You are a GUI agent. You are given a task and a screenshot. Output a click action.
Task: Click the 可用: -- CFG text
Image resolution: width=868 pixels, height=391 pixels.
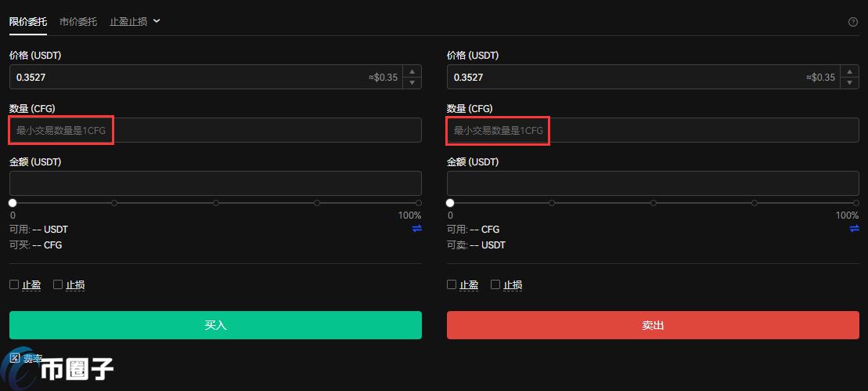(474, 230)
